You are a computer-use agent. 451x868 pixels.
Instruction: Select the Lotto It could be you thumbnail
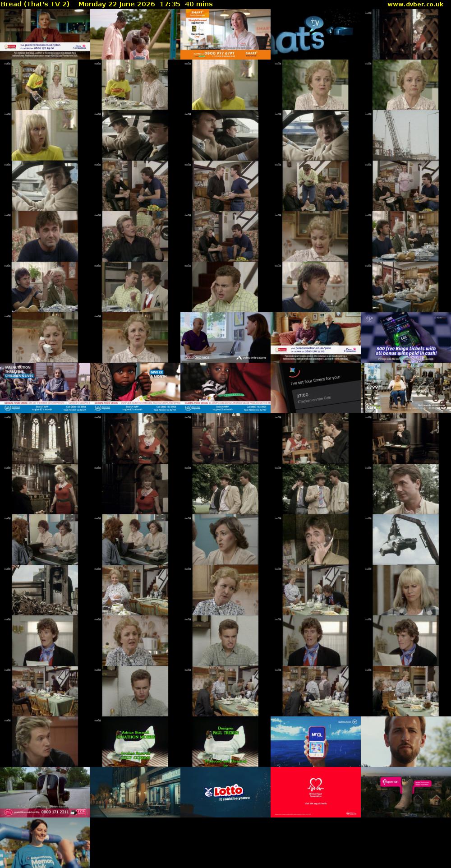pyautogui.click(x=225, y=792)
